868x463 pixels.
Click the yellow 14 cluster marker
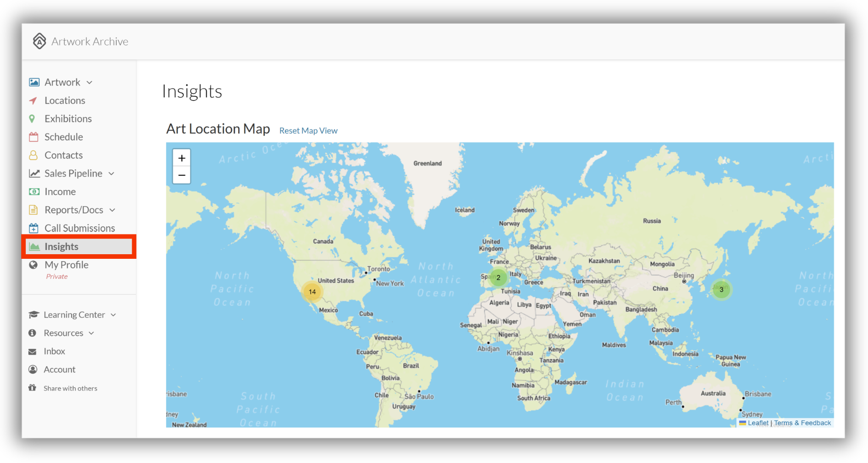tap(312, 292)
